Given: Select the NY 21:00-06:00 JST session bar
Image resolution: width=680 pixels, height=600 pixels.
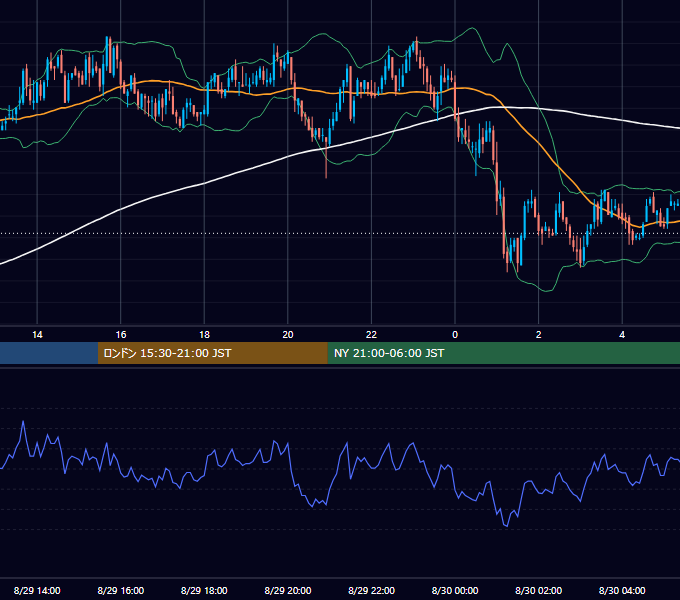Looking at the screenshot, I should (x=503, y=353).
